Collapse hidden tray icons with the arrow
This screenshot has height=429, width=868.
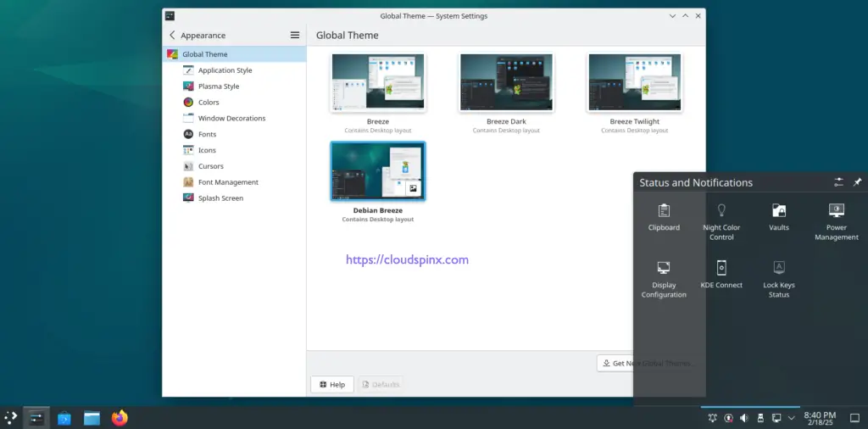(792, 418)
